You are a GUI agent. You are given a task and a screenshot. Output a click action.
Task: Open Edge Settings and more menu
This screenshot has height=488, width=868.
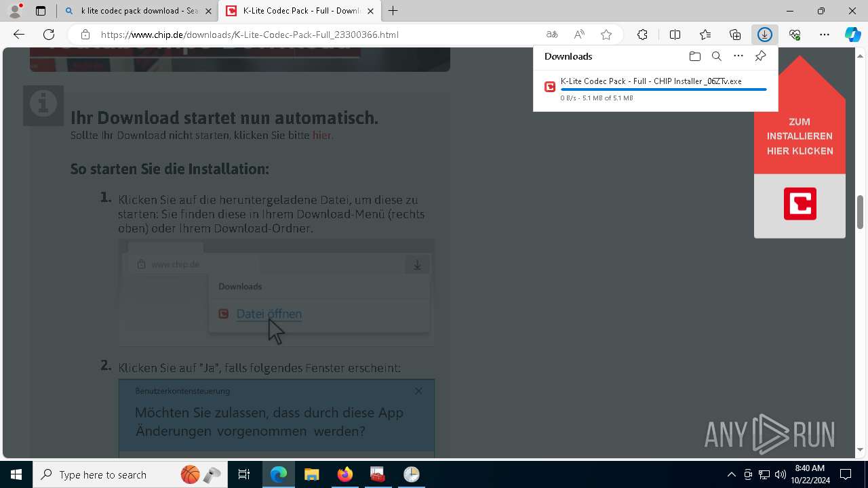pos(825,35)
